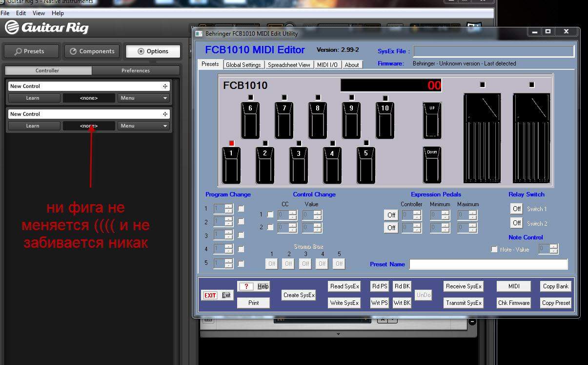The width and height of the screenshot is (588, 365).
Task: Increment the Program Change 1 spinner
Action: tap(229, 206)
